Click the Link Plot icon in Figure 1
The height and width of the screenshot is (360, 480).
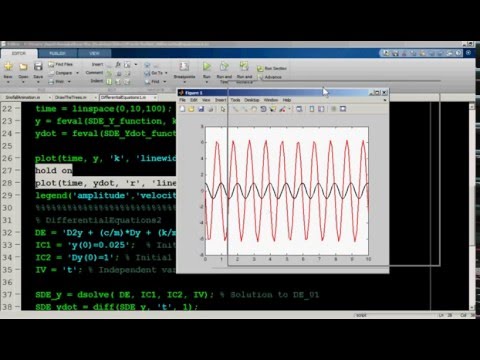coord(299,109)
